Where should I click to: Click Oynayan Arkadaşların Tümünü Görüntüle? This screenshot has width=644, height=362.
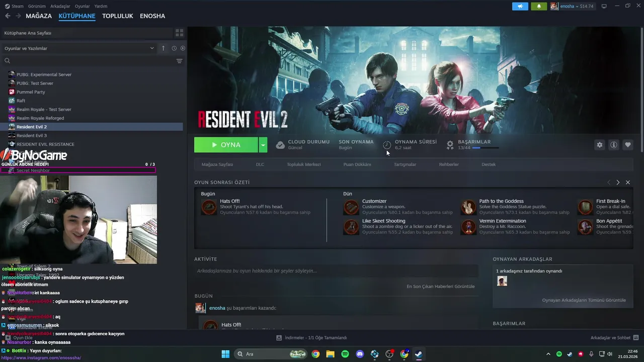point(584,300)
